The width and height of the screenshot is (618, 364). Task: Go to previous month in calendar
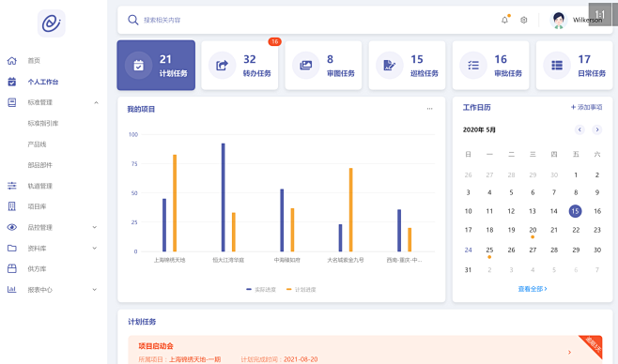click(x=579, y=129)
